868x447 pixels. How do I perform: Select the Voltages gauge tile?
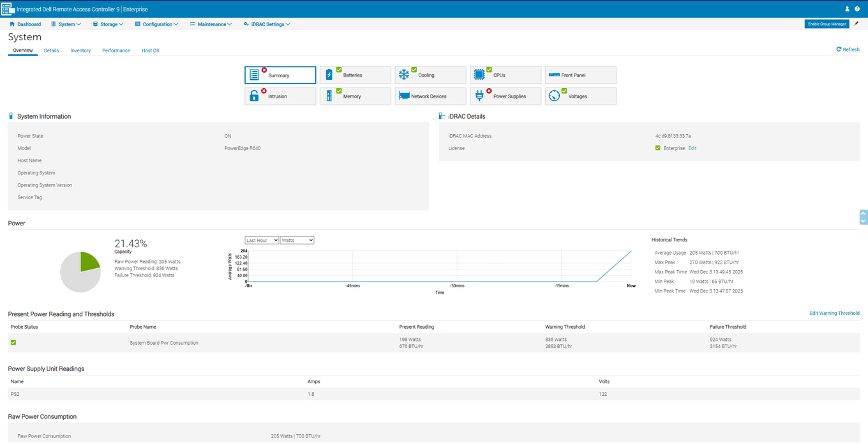tap(580, 96)
